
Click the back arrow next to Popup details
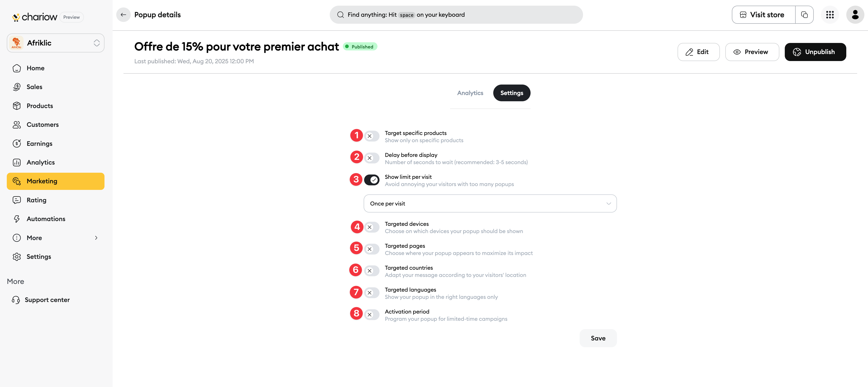click(123, 15)
